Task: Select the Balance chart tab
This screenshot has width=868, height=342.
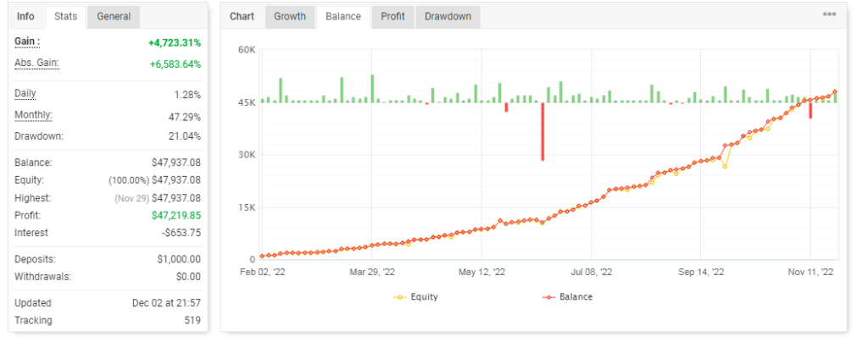Action: [343, 17]
